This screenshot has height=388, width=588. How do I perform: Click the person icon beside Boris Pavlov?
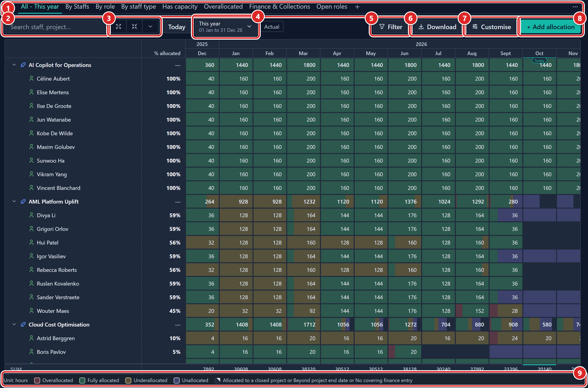pyautogui.click(x=31, y=352)
